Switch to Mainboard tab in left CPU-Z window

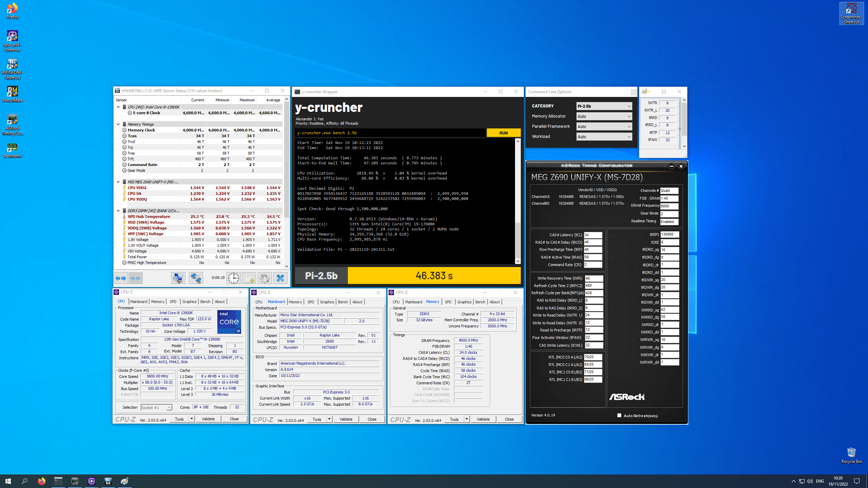(139, 302)
